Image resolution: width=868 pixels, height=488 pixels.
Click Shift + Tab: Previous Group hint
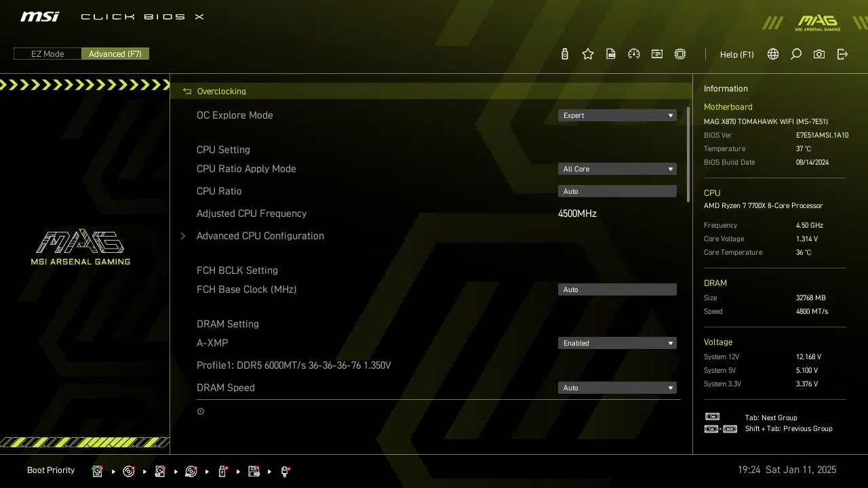[789, 429]
